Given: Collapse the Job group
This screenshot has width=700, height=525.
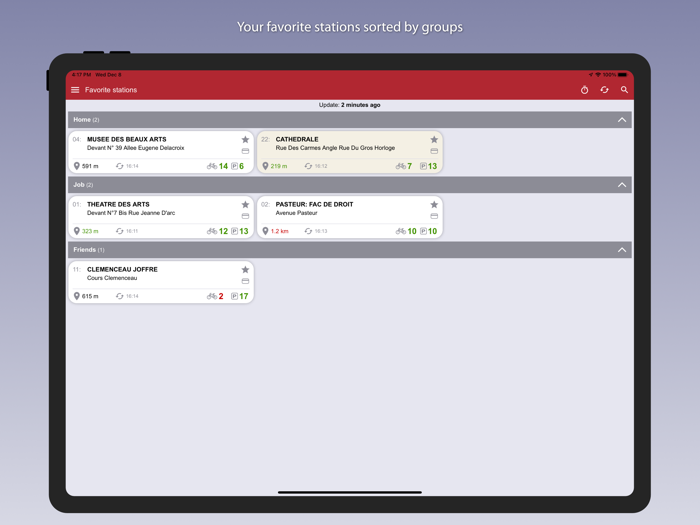Looking at the screenshot, I should pos(622,185).
